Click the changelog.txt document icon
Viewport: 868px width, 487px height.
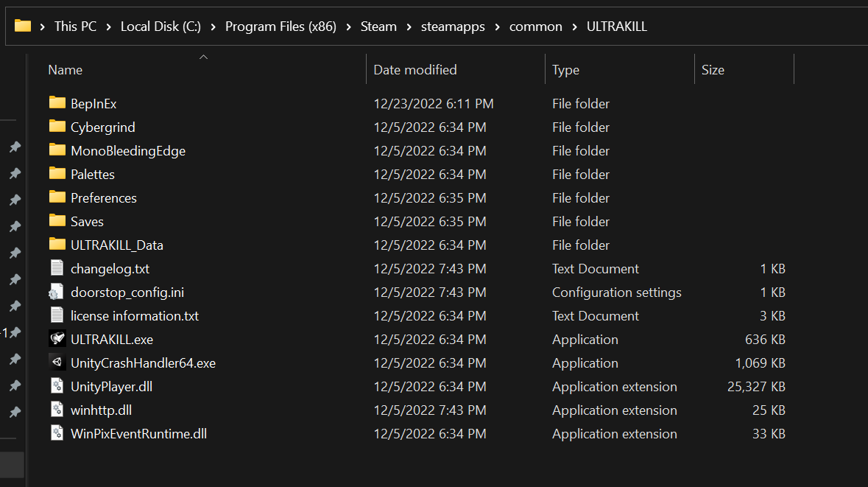57,268
